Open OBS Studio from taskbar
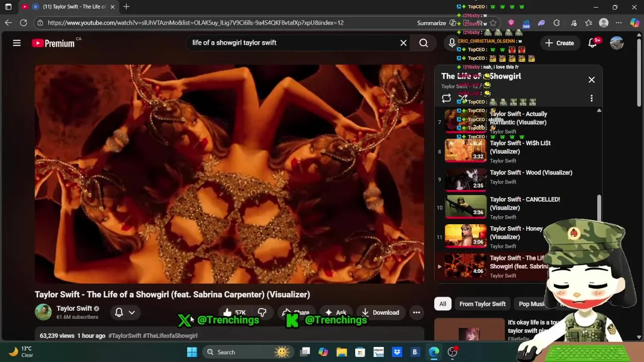This screenshot has width=644, height=362. click(x=453, y=352)
